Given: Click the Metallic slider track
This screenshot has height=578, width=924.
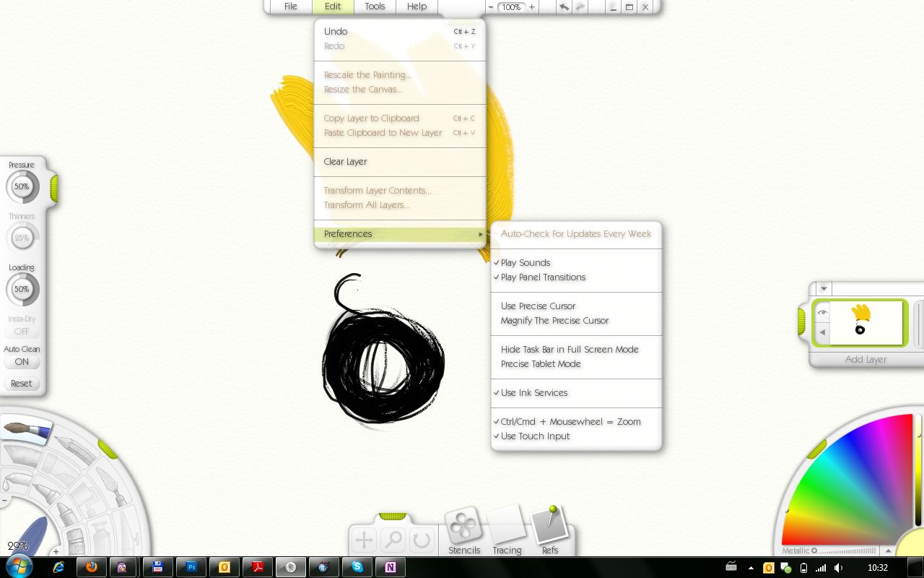Looking at the screenshot, I should pos(846,551).
